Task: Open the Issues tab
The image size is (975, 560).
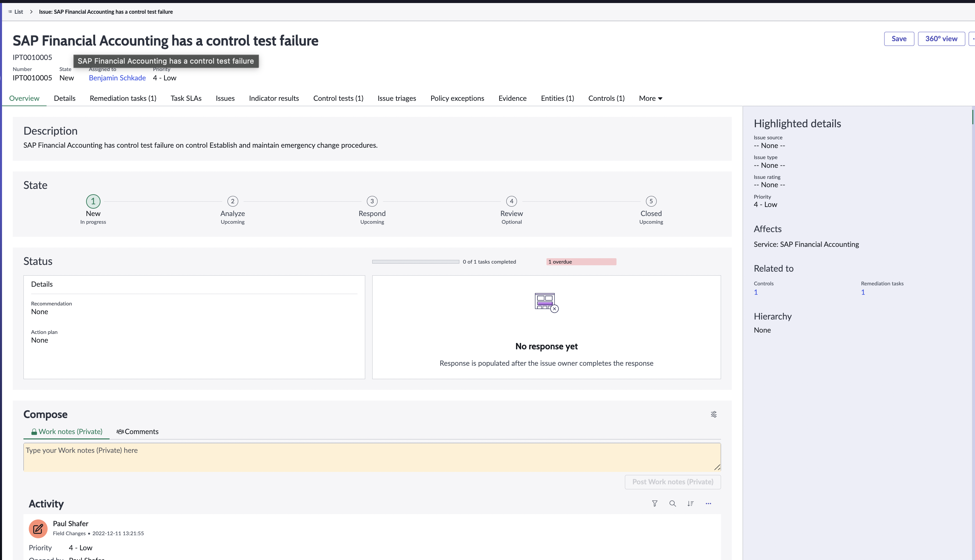Action: (225, 98)
